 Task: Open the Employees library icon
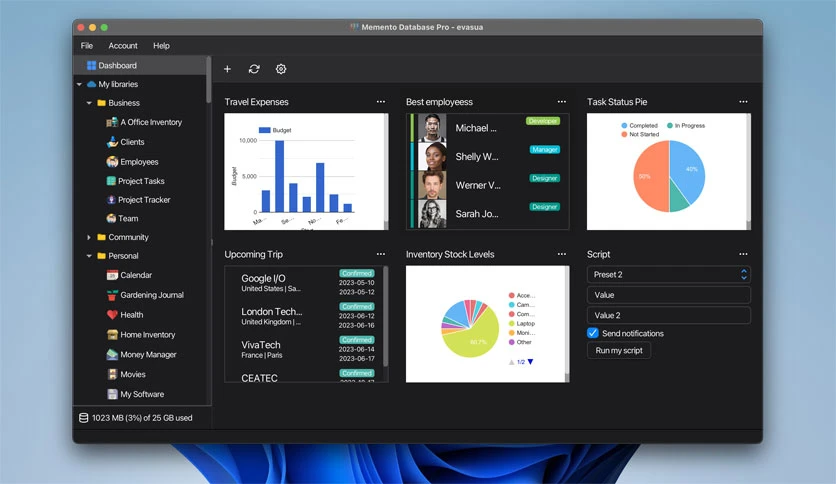(x=112, y=162)
